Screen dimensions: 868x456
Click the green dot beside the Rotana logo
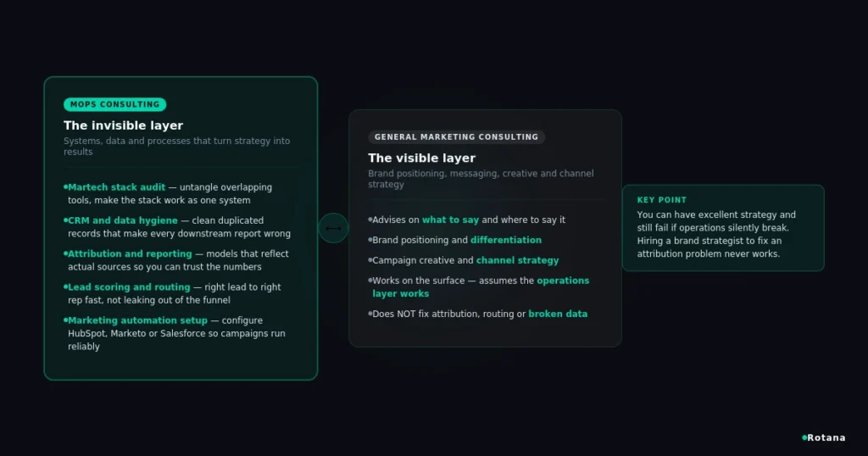pyautogui.click(x=804, y=437)
